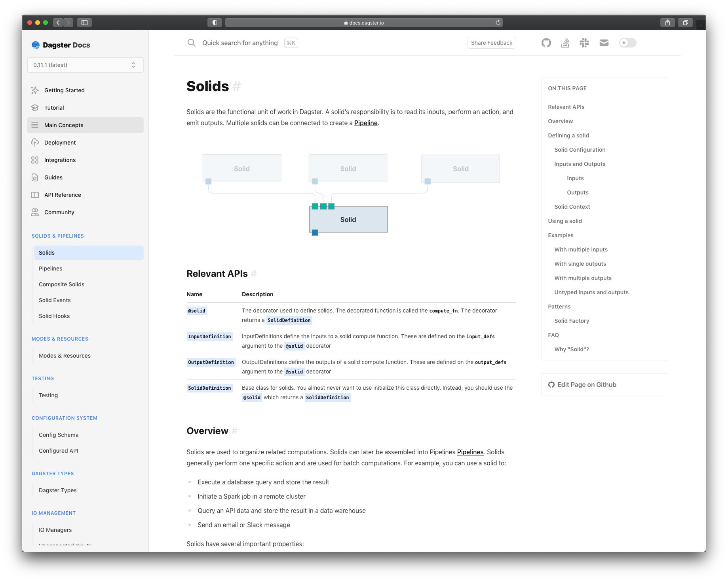Follow the Pipeline link in intro paragraph
The width and height of the screenshot is (728, 581).
(x=366, y=123)
